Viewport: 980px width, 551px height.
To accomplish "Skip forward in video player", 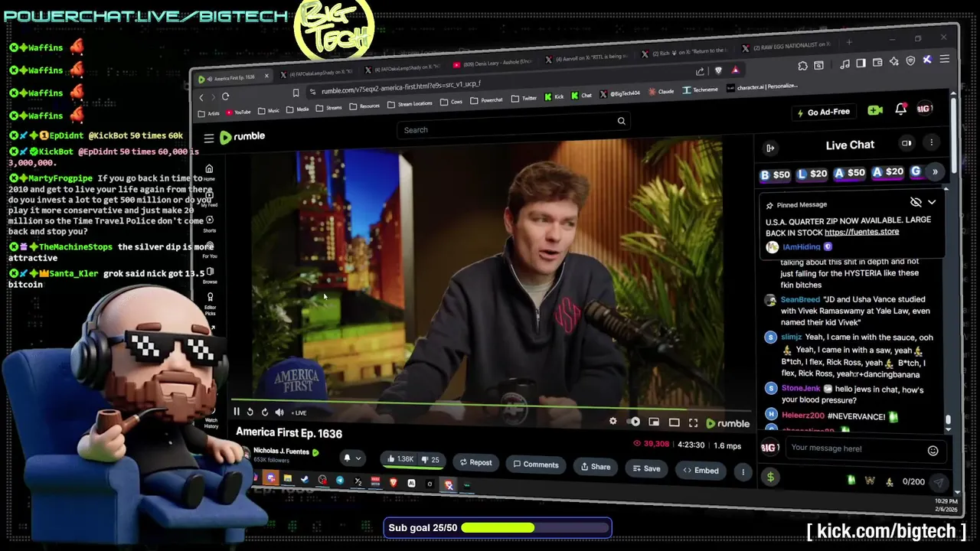I will (264, 412).
